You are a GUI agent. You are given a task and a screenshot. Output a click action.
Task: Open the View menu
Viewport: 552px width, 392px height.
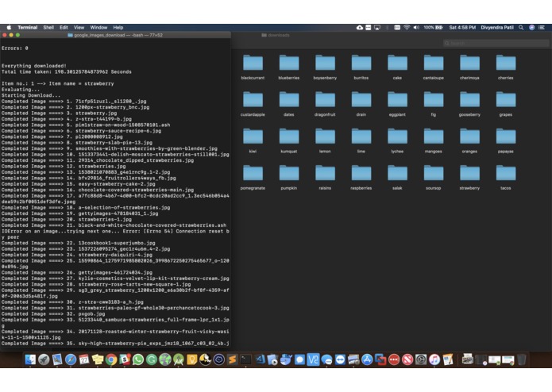79,28
